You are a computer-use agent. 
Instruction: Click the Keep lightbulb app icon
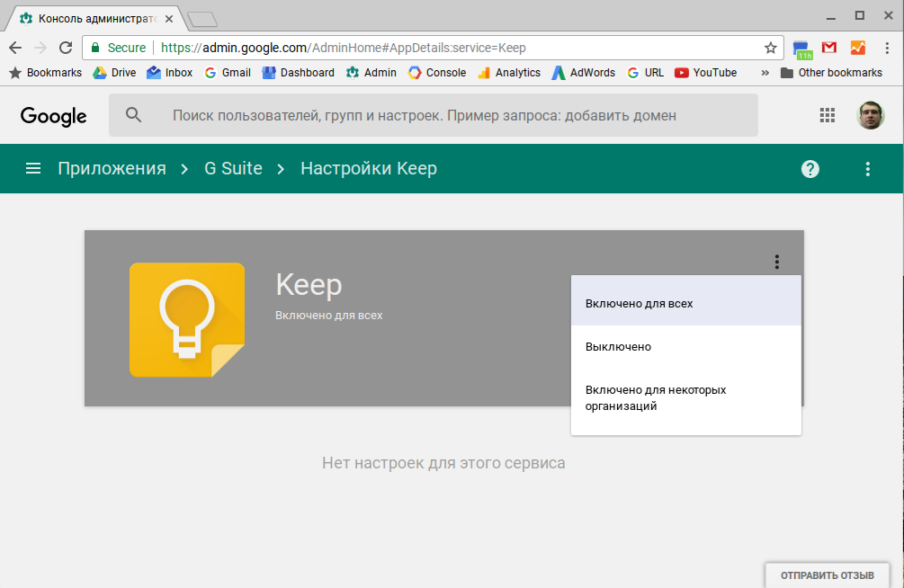(186, 319)
